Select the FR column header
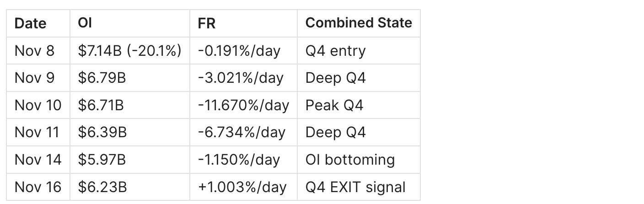Image resolution: width=644 pixels, height=204 pixels. 207,23
